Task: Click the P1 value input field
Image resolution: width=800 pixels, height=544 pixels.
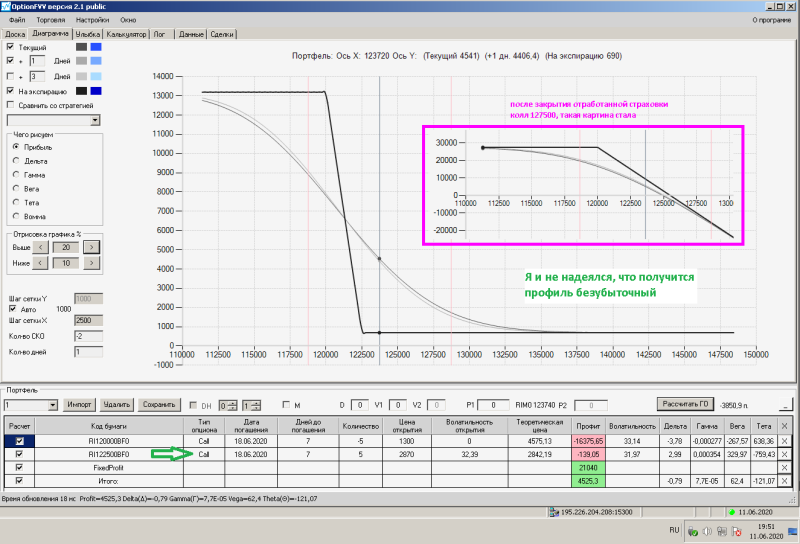Action: 493,405
